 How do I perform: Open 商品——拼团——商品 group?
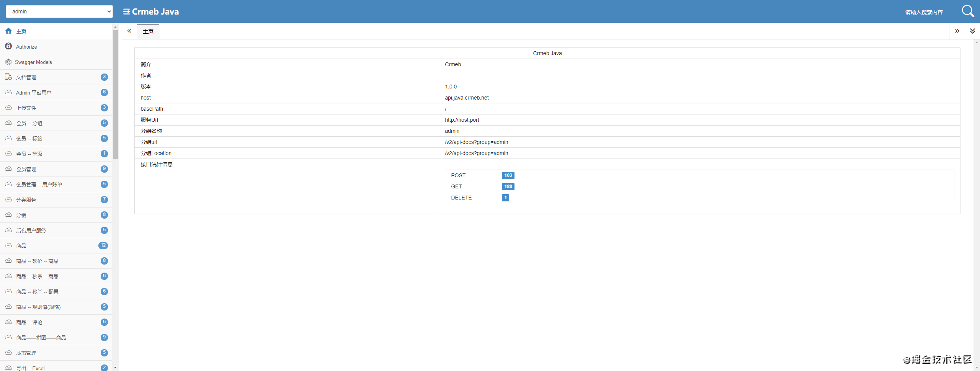56,338
